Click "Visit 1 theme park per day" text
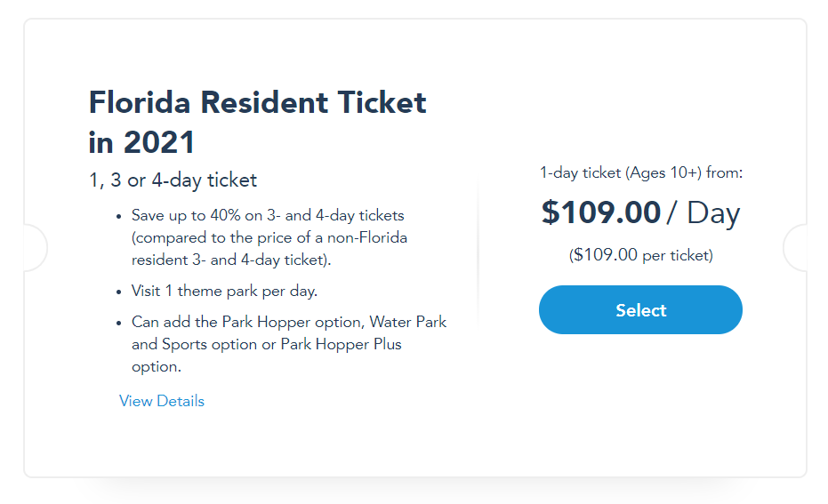 [x=224, y=291]
